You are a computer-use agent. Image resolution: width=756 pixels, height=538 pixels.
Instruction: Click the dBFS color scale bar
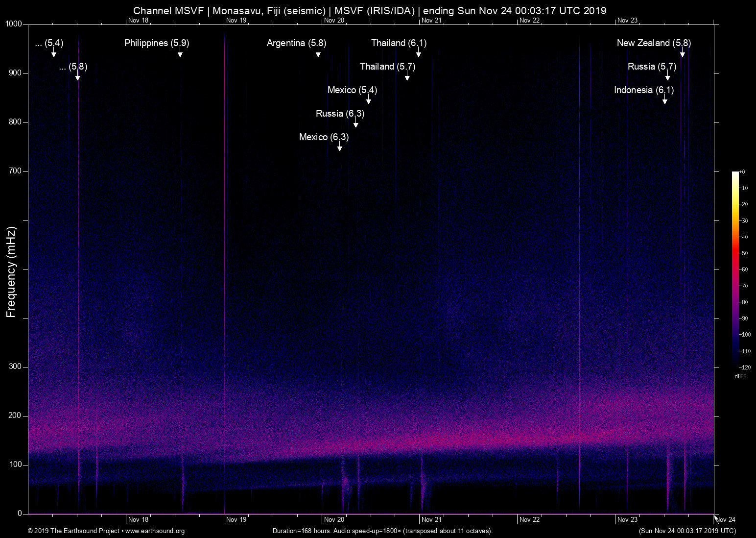point(735,269)
